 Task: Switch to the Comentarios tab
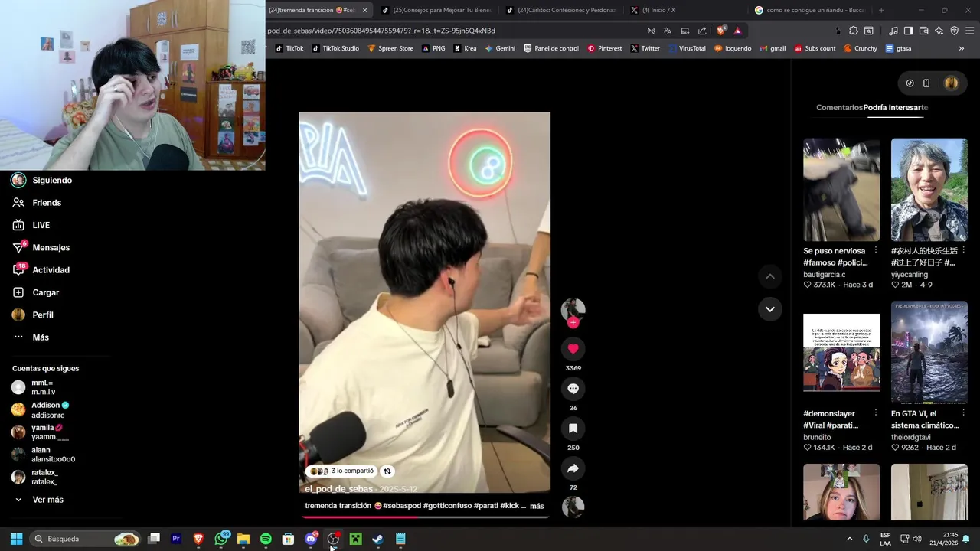[839, 108]
